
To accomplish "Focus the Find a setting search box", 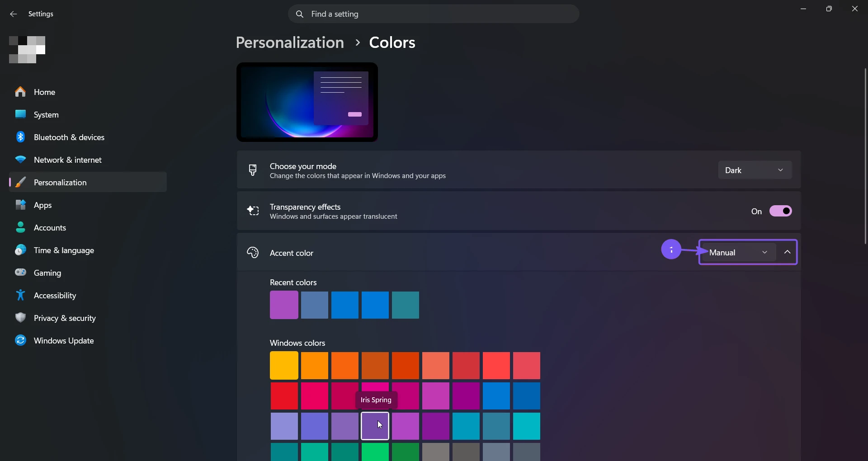I will click(434, 14).
